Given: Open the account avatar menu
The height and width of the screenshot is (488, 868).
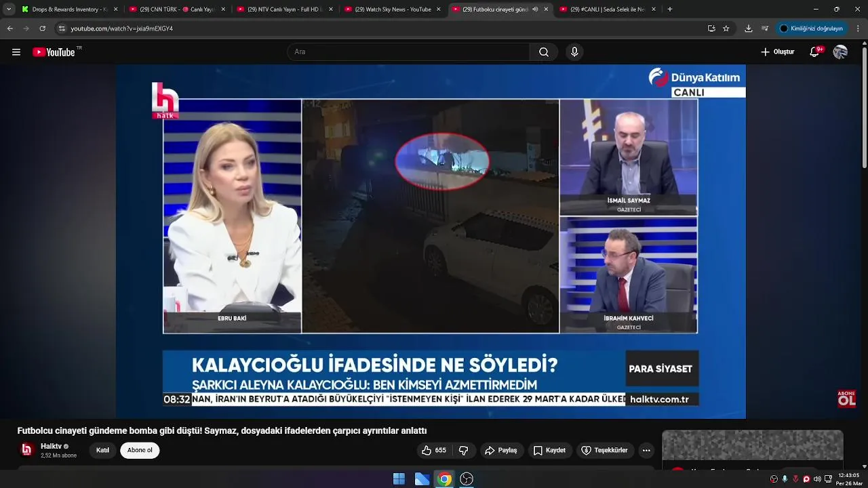Looking at the screenshot, I should pos(840,52).
